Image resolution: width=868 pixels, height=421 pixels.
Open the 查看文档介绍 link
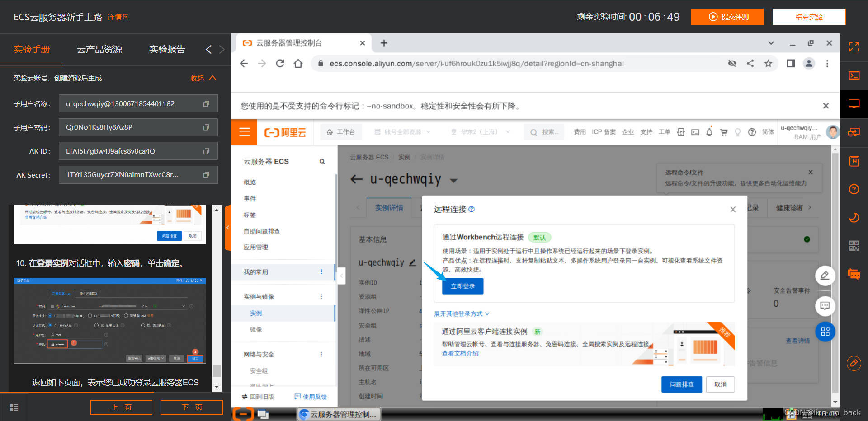[460, 353]
